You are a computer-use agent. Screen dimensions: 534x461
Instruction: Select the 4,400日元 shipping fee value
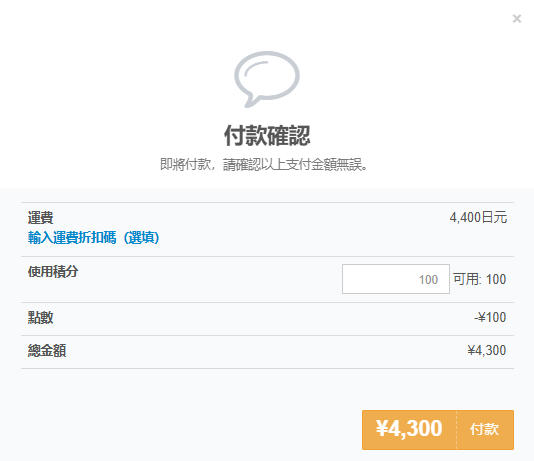click(478, 217)
